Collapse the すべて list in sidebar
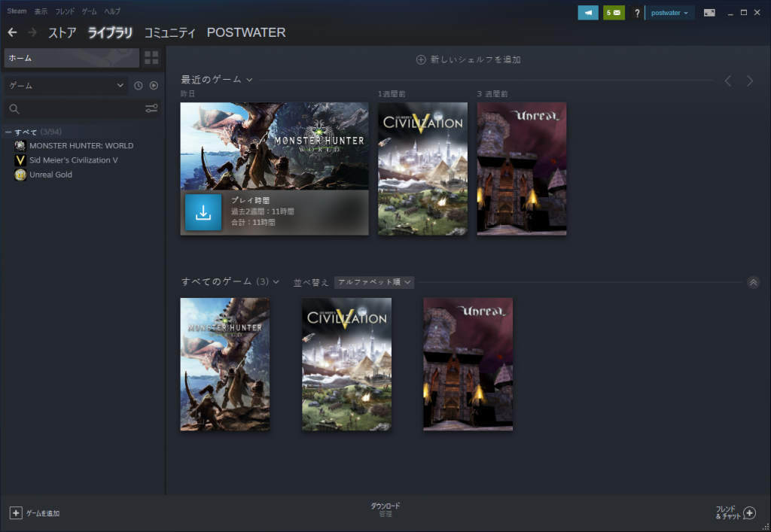771x532 pixels. pyautogui.click(x=8, y=132)
